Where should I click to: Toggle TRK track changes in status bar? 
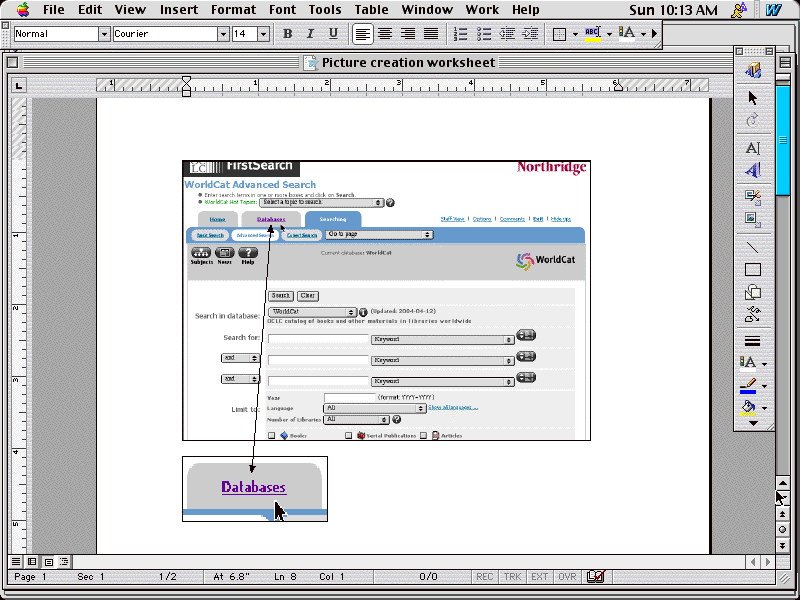(x=512, y=577)
